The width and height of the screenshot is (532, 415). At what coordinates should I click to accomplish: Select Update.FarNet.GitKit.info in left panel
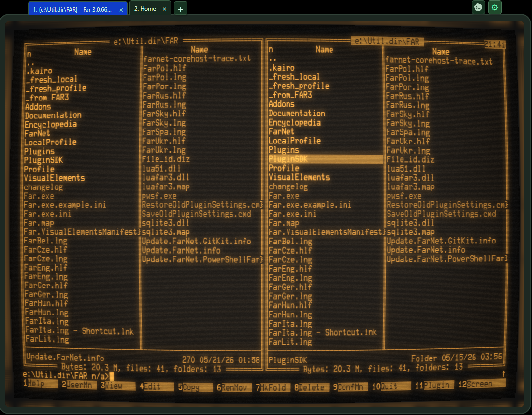tap(197, 241)
